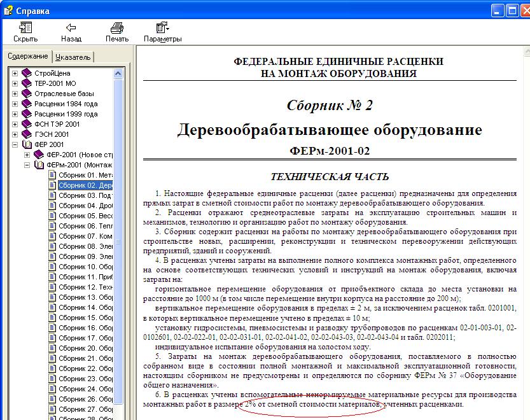Open Сборник 27 tree entry
530x420 pixels.
click(85, 409)
